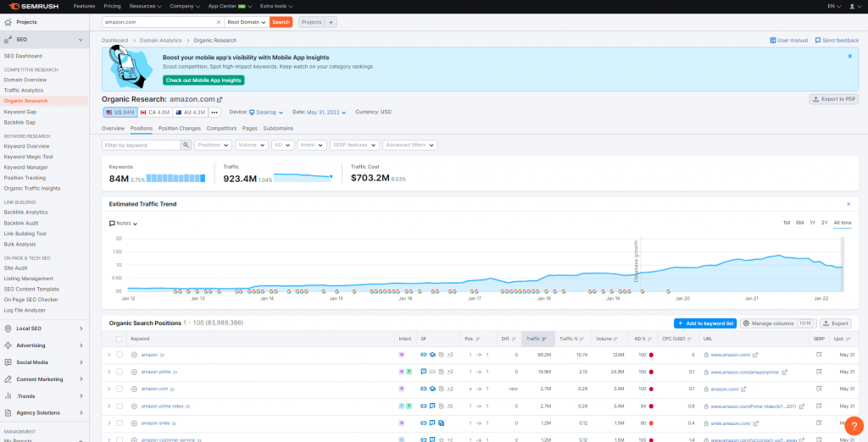Switch to the Overview tab

click(113, 129)
